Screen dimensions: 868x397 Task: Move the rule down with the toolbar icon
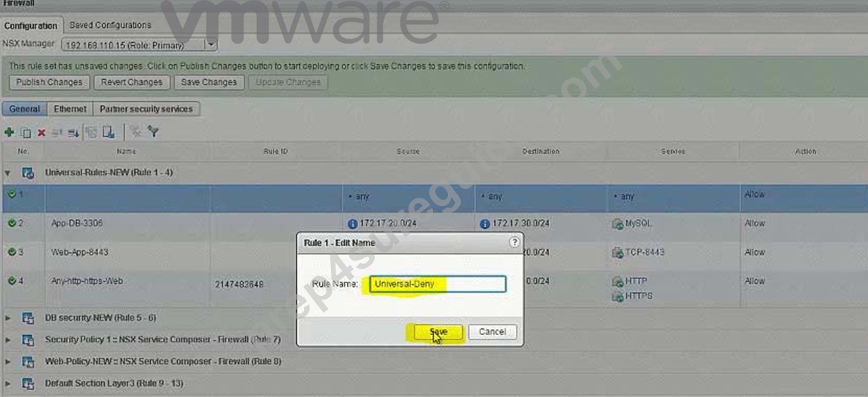tap(73, 132)
